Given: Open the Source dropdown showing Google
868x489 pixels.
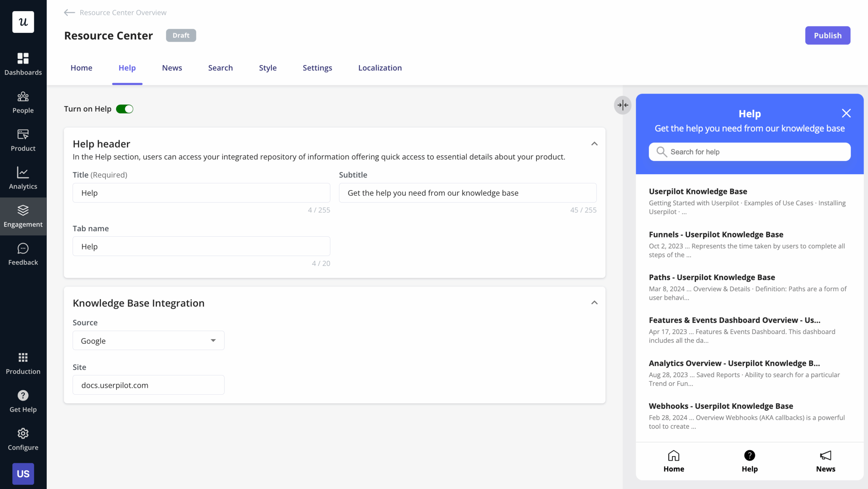Looking at the screenshot, I should 148,340.
